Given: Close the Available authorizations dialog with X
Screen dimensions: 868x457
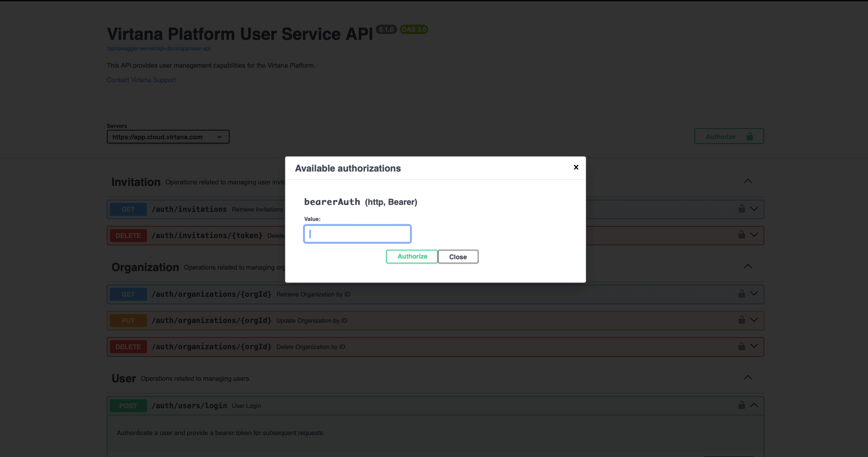Looking at the screenshot, I should coord(576,167).
